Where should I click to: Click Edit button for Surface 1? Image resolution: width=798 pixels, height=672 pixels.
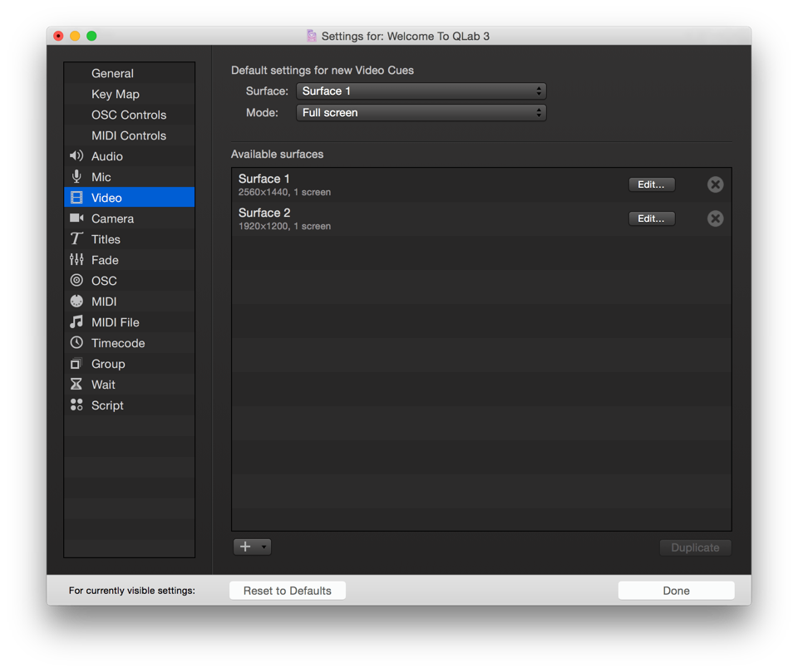pos(651,184)
